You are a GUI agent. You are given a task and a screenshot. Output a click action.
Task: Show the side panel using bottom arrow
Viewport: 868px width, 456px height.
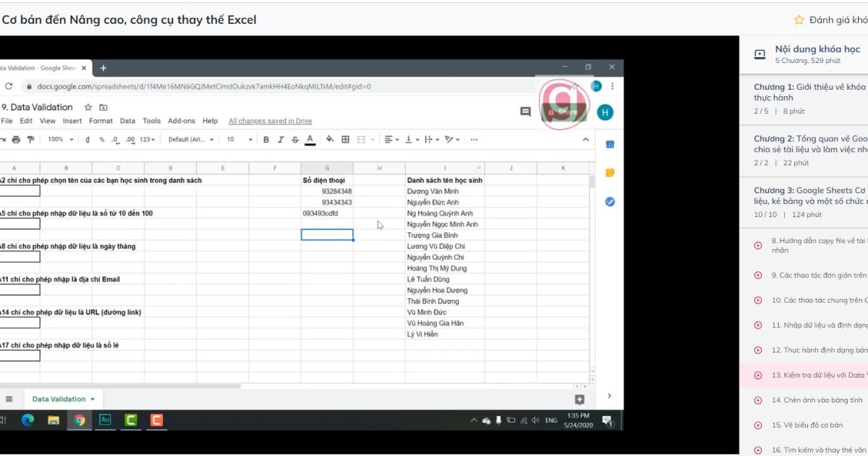point(609,396)
